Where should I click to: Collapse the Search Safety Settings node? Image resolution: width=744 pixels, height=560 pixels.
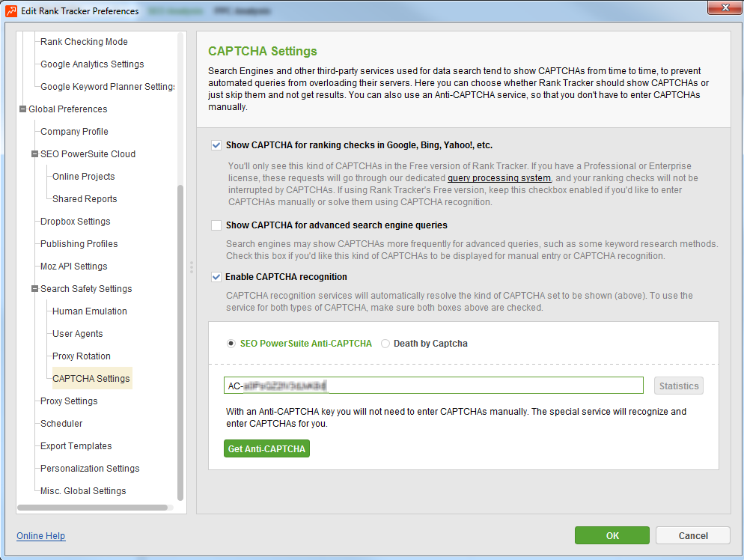(x=34, y=288)
